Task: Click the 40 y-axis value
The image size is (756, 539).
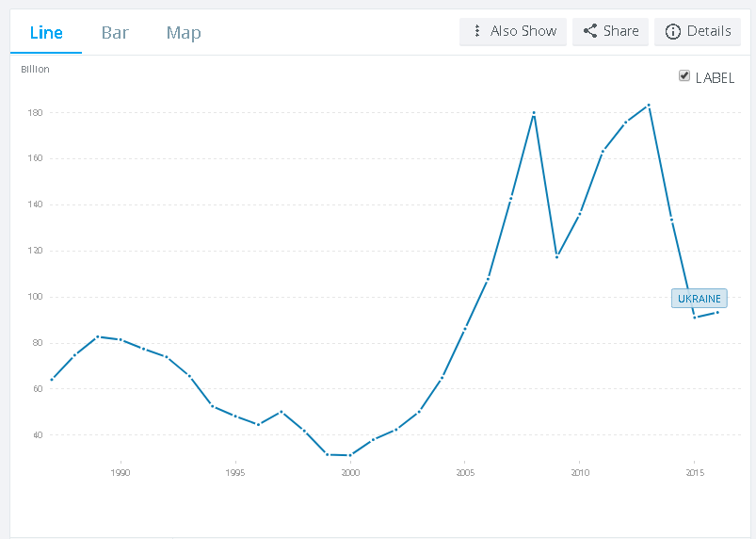Action: point(38,434)
